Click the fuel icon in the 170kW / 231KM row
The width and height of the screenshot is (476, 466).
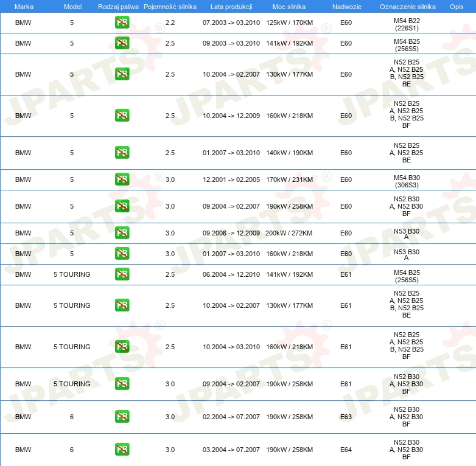[x=122, y=179]
